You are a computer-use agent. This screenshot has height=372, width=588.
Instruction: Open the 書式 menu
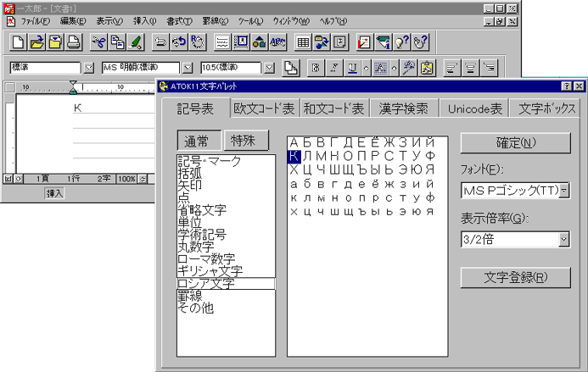click(x=179, y=20)
